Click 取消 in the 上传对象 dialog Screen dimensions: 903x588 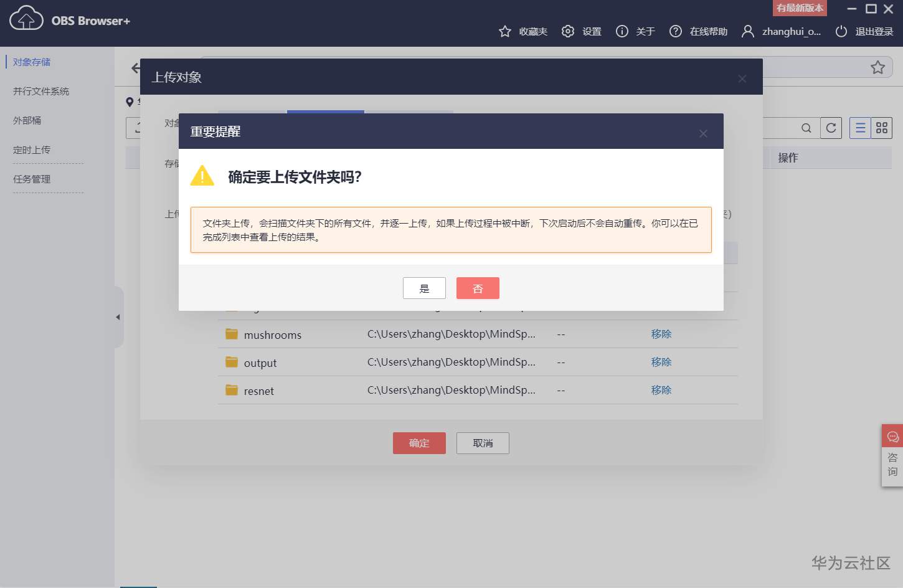(x=483, y=443)
